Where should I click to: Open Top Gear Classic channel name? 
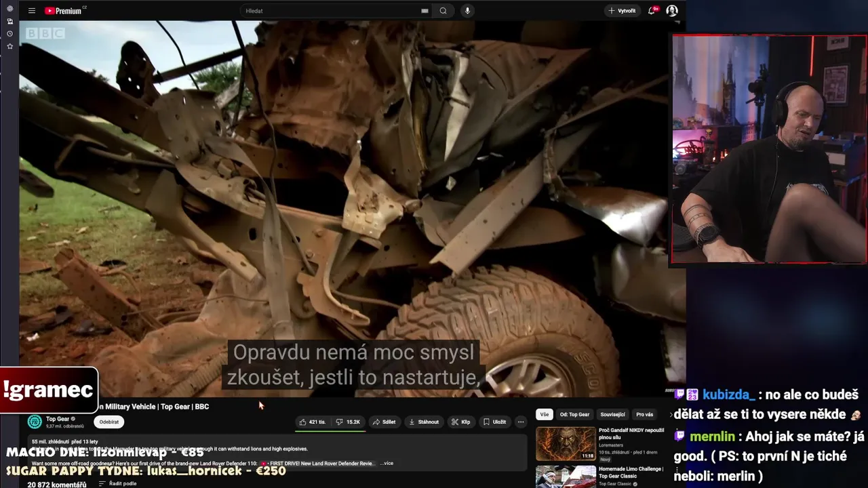coord(615,484)
